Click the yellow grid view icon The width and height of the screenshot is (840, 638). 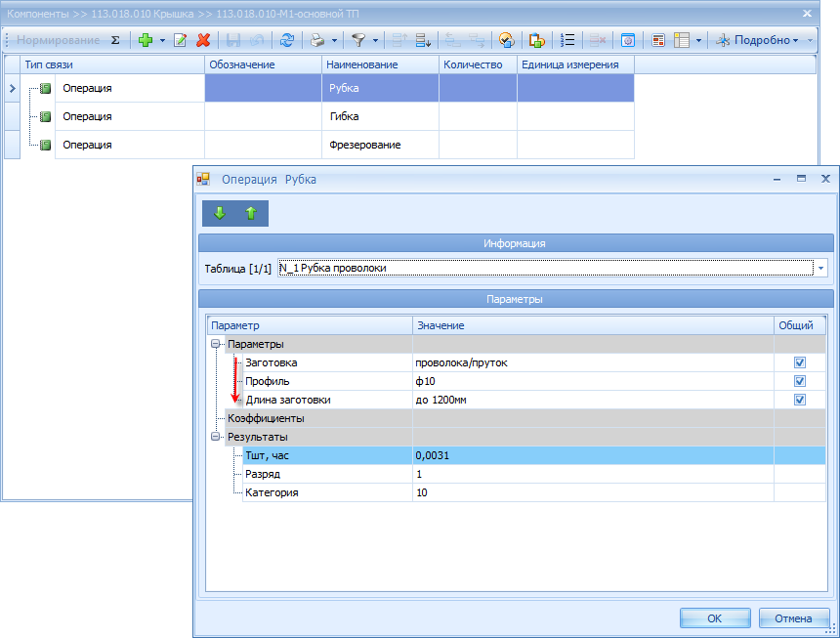[x=682, y=40]
